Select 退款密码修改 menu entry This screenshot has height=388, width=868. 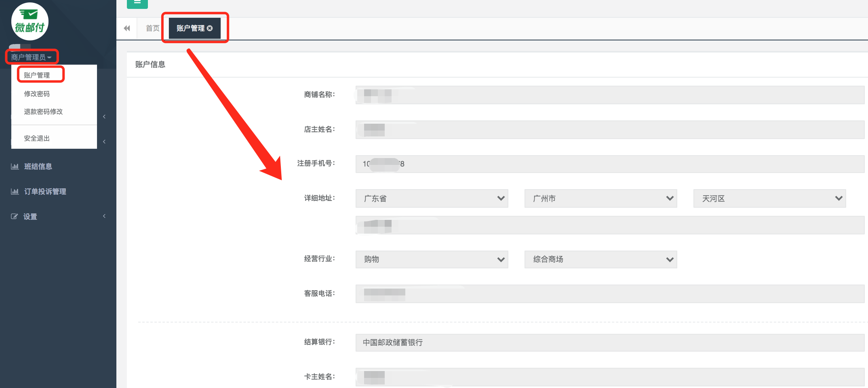(43, 112)
